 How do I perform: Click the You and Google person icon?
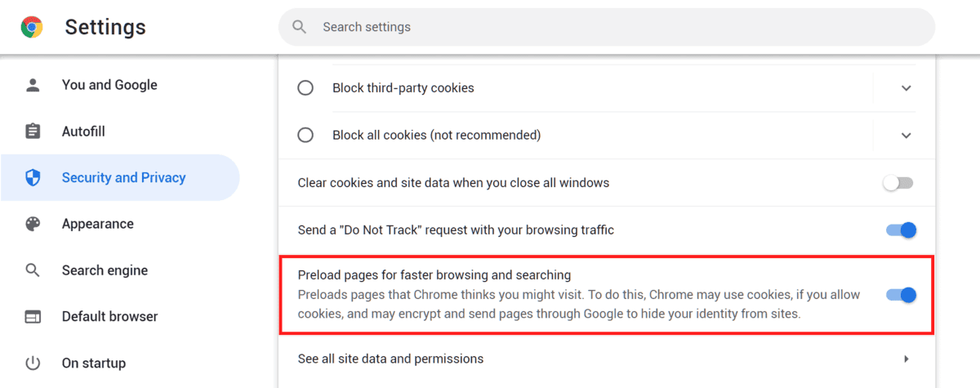tap(33, 85)
